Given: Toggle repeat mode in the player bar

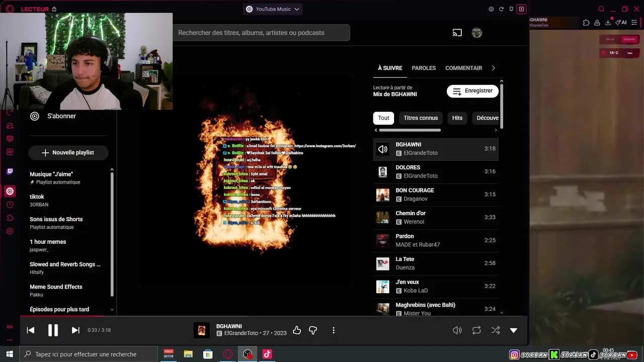Looking at the screenshot, I should coord(476,330).
